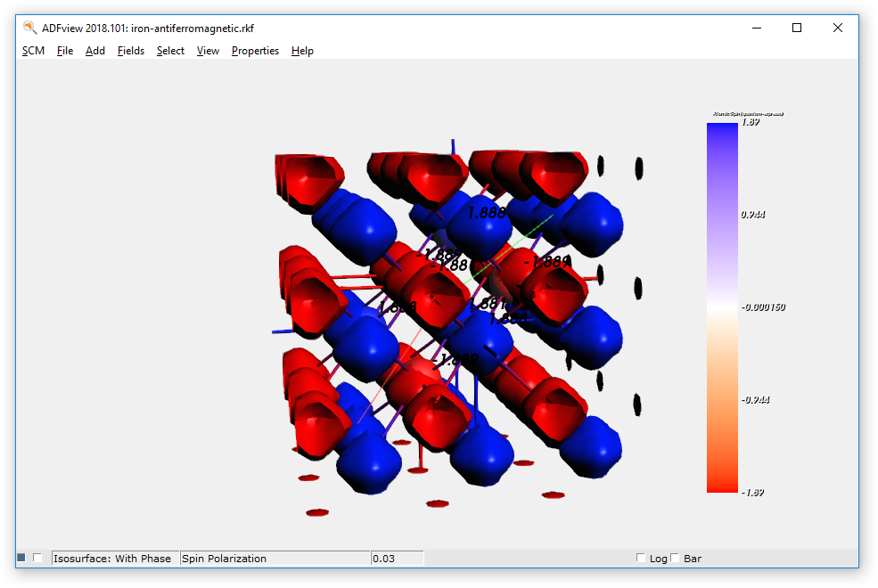Image resolution: width=878 pixels, height=588 pixels.
Task: Open the Fields menu
Action: pos(130,51)
